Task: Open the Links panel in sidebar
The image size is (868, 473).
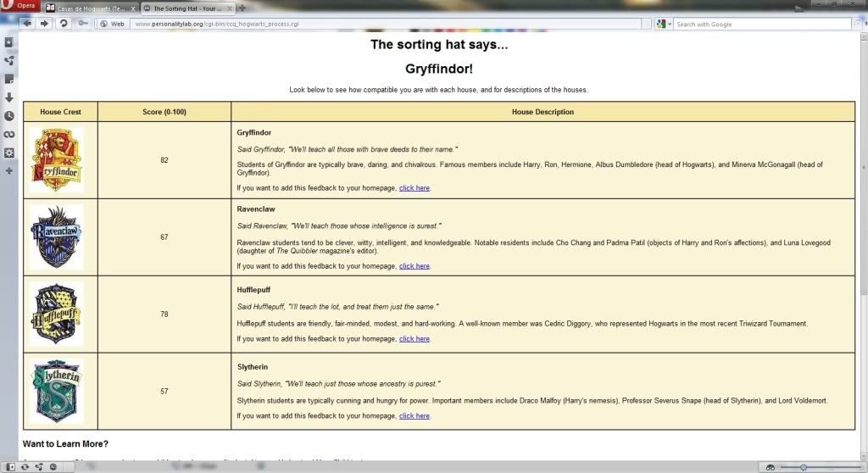Action: pos(8,134)
